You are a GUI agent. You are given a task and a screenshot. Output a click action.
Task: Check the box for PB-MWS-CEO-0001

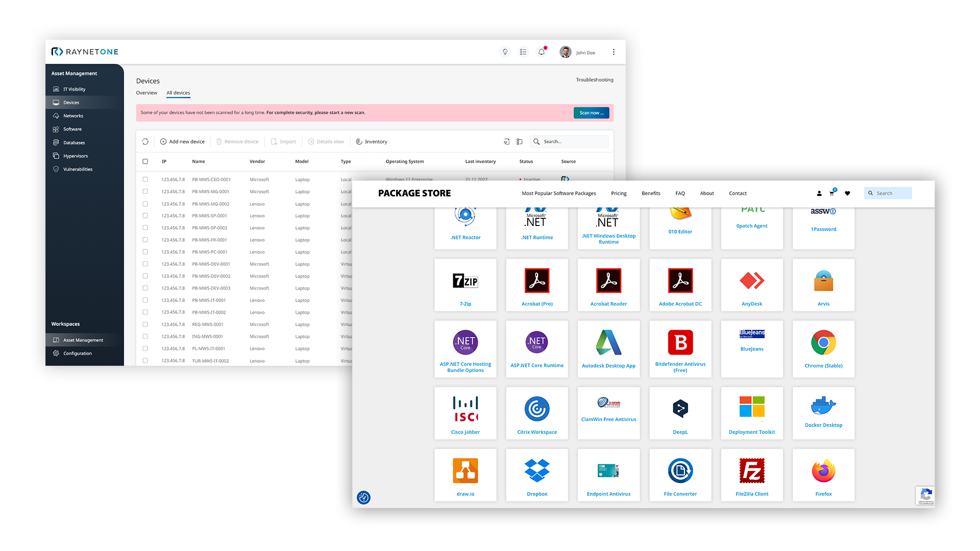point(145,180)
